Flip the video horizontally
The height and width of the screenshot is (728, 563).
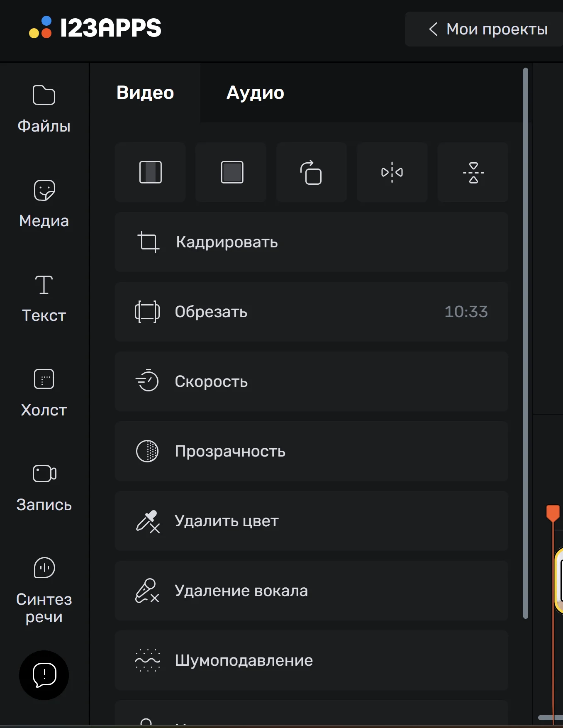pos(392,172)
